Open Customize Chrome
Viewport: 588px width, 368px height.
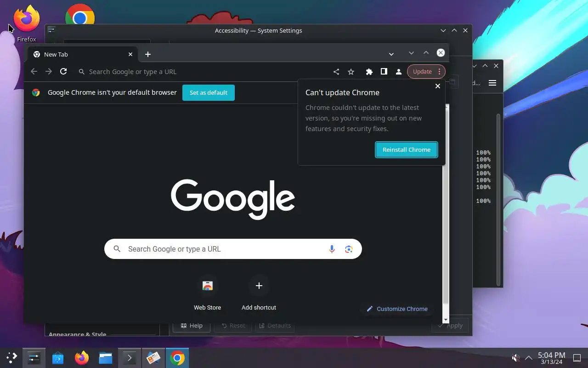(397, 309)
